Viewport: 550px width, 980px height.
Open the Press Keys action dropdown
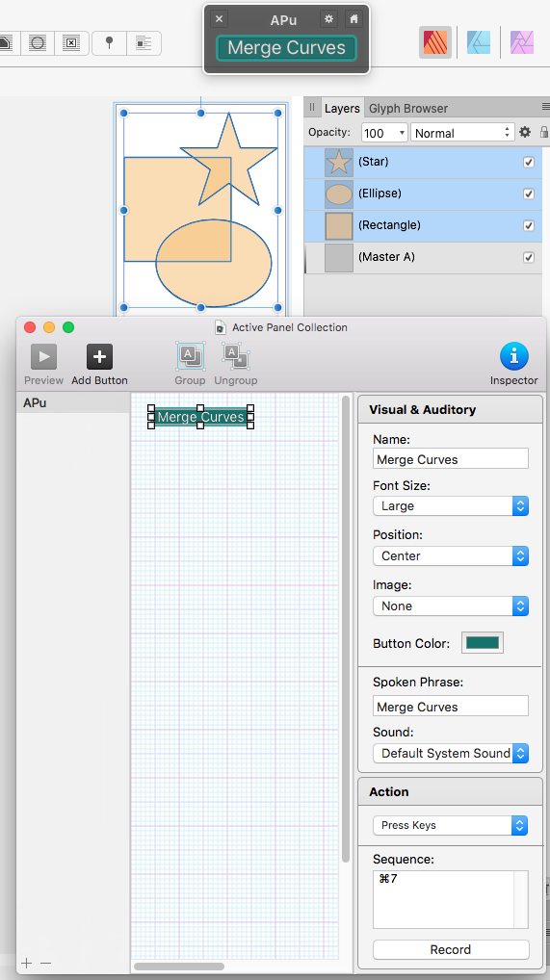(451, 825)
